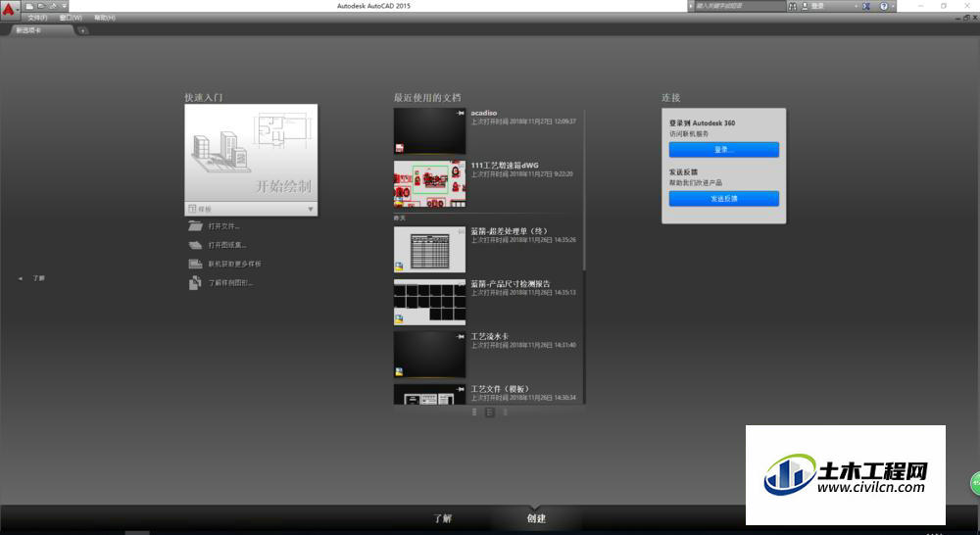Click the blue 登录 button for Autodesk 360

tap(724, 149)
